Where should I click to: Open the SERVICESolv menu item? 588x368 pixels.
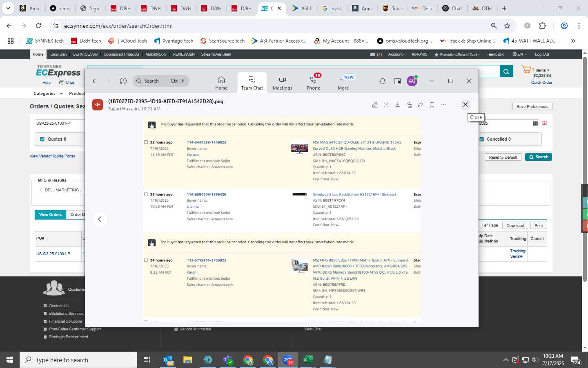click(85, 54)
